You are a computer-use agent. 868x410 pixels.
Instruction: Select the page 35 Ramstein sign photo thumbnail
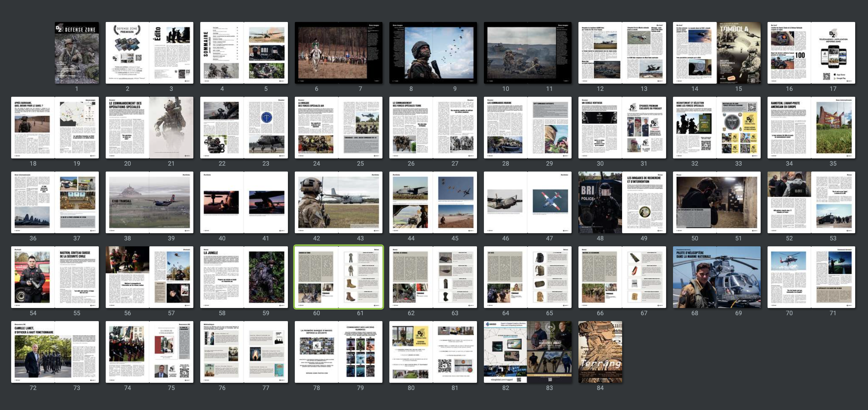coord(833,128)
